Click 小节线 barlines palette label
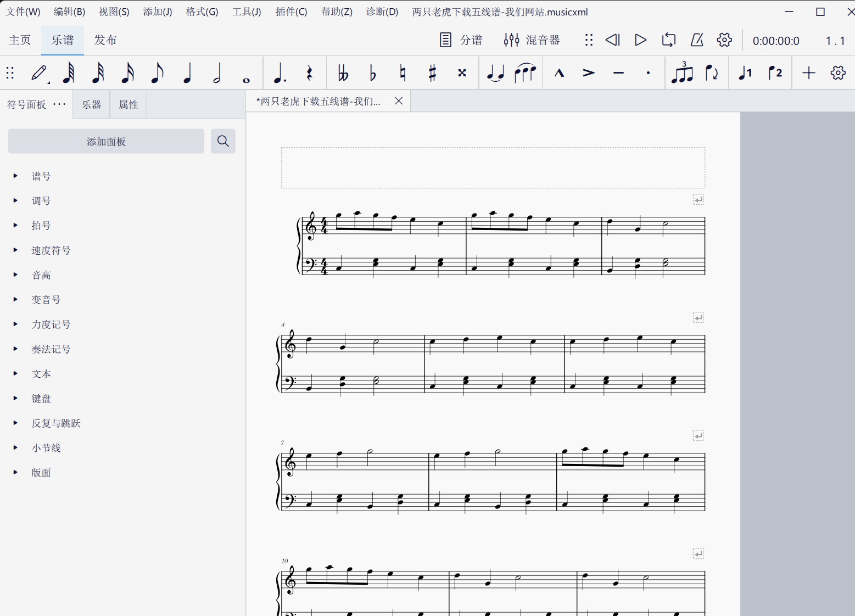This screenshot has width=855, height=616. click(x=46, y=448)
